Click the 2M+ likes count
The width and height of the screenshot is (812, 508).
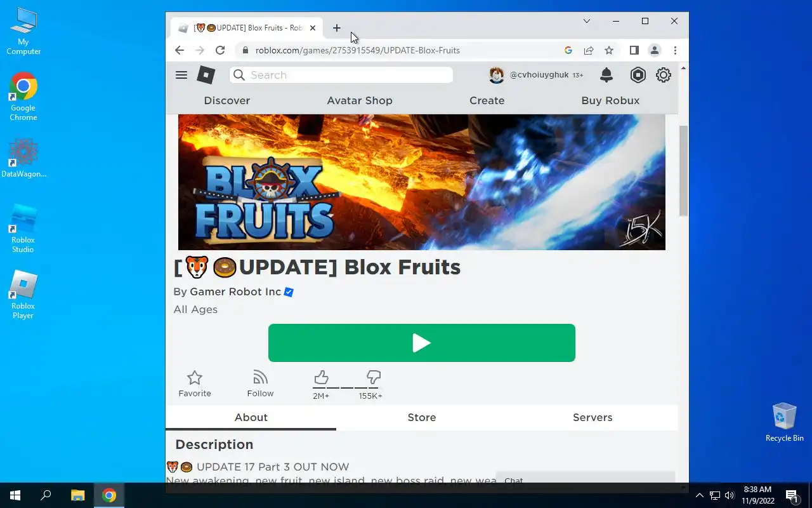pyautogui.click(x=321, y=396)
